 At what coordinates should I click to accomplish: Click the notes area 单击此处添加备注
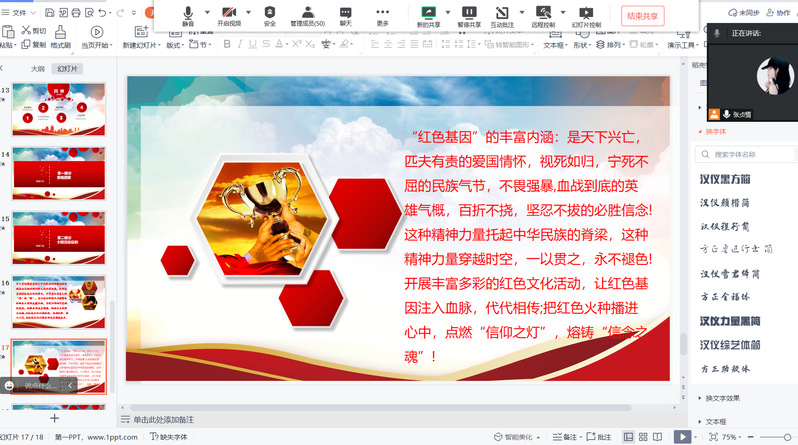163,420
